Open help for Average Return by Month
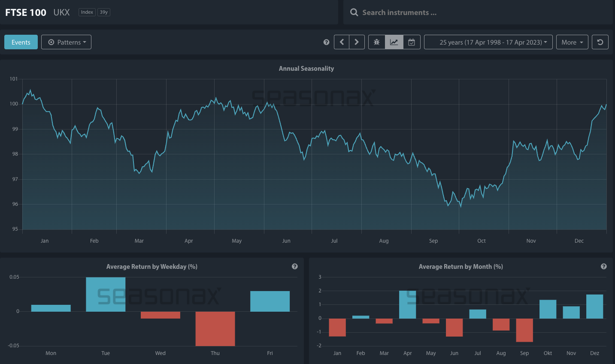Image resolution: width=615 pixels, height=364 pixels. tap(604, 266)
